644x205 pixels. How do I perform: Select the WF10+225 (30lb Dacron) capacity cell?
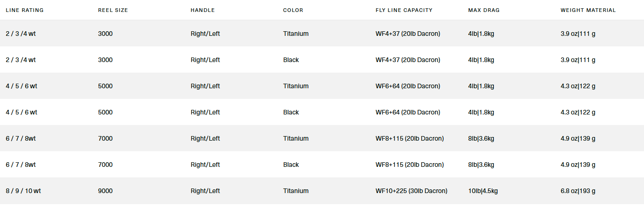411,191
